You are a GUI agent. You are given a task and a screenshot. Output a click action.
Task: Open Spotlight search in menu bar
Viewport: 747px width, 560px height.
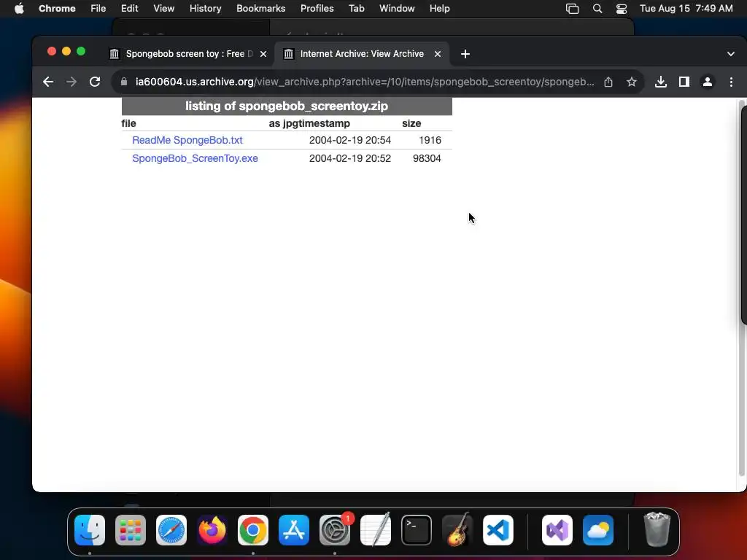pos(597,9)
